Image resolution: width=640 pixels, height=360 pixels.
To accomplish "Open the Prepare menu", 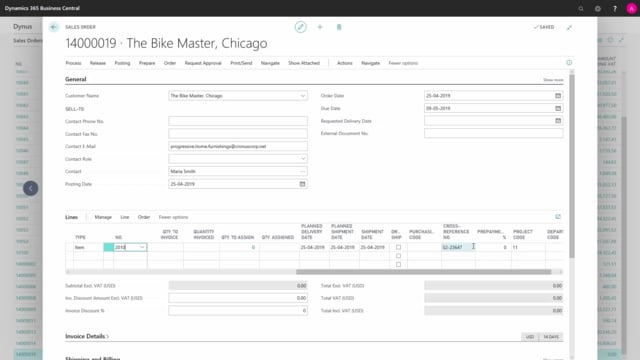I will (147, 63).
